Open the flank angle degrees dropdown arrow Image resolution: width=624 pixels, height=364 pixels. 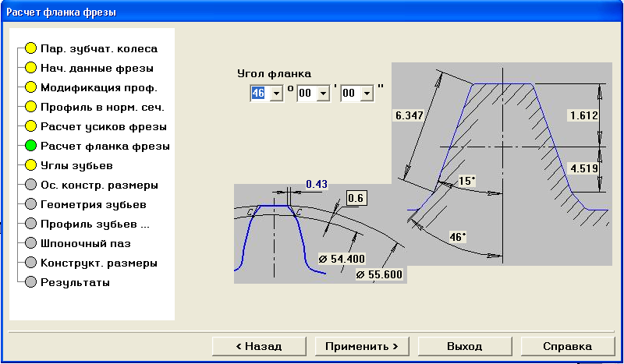(276, 94)
